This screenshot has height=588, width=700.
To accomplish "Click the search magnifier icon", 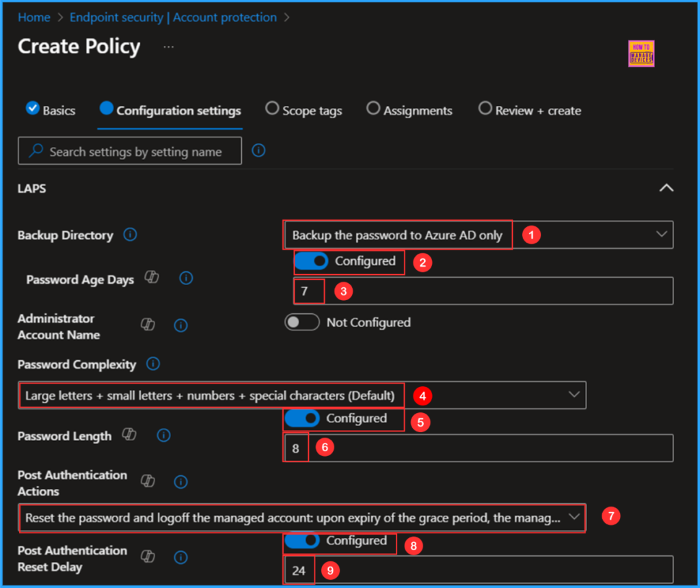I will (x=36, y=151).
